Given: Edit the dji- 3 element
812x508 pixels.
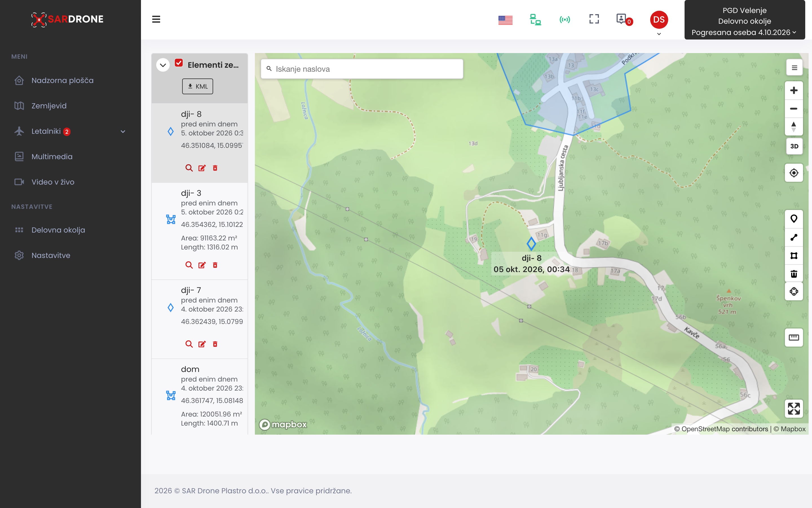Looking at the screenshot, I should tap(202, 265).
